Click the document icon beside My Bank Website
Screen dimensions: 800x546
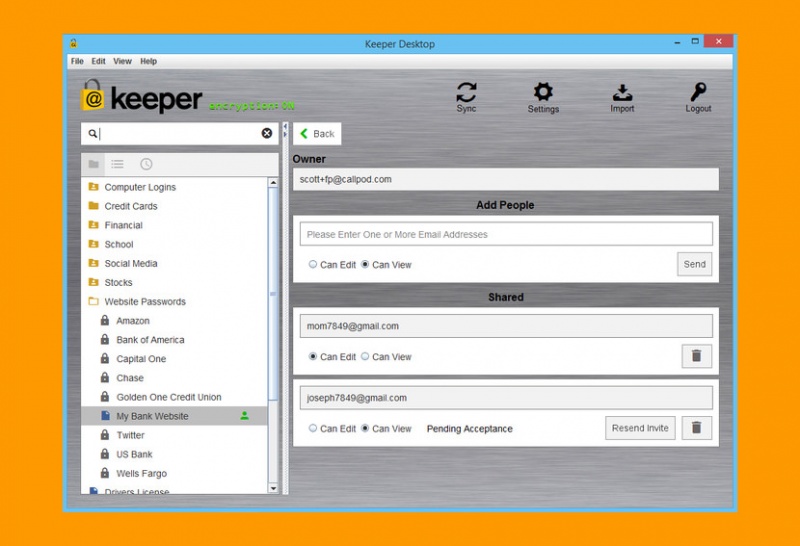[x=105, y=415]
